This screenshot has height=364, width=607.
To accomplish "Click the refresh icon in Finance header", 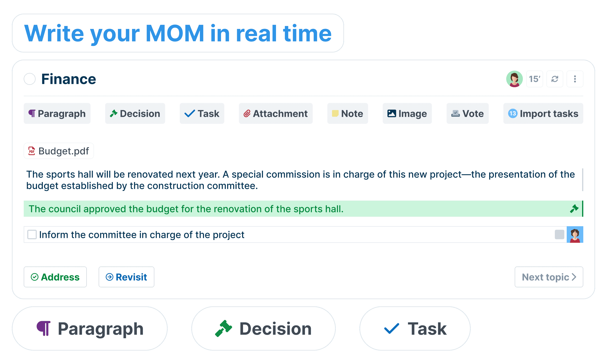I will pos(555,79).
